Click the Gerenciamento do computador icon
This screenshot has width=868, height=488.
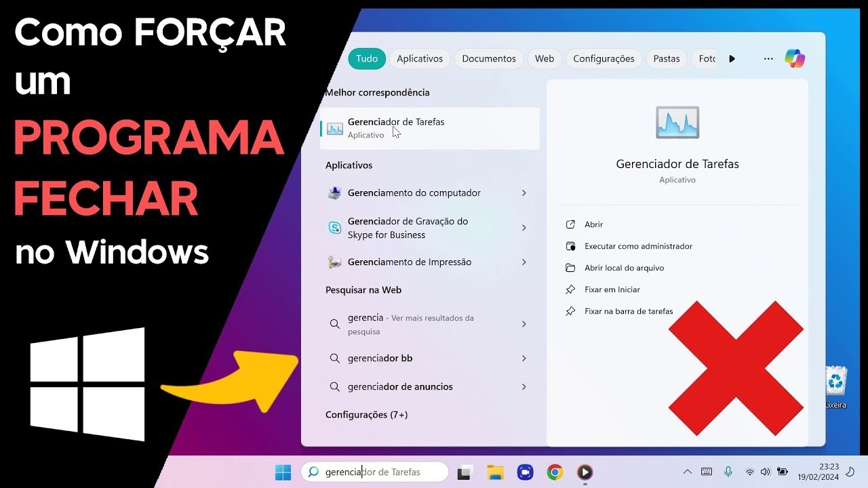[335, 193]
